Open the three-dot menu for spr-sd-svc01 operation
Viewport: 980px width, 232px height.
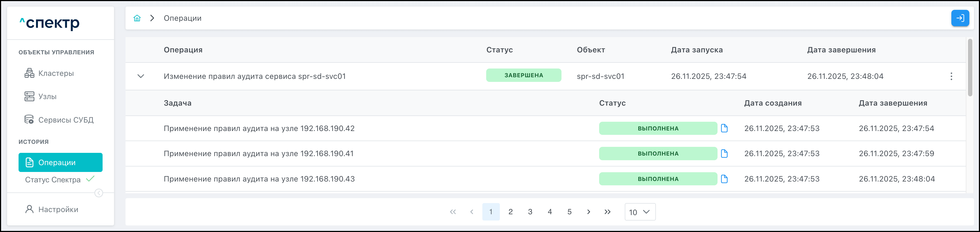[951, 76]
